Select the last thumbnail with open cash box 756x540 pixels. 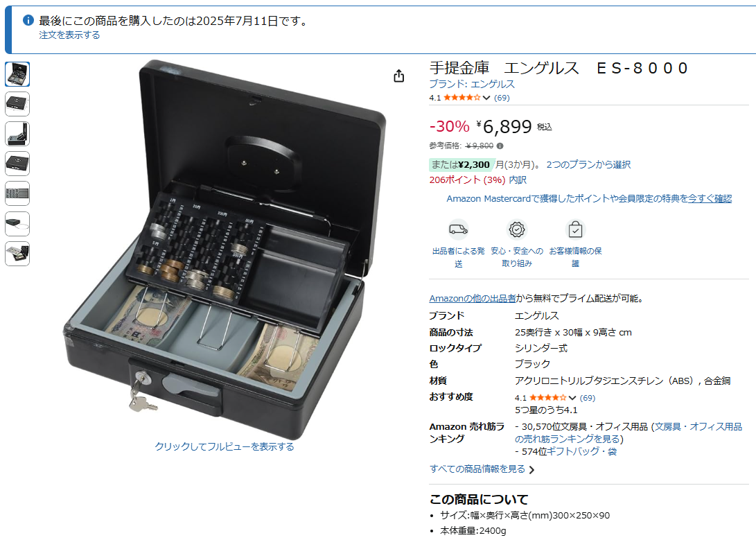(x=17, y=254)
